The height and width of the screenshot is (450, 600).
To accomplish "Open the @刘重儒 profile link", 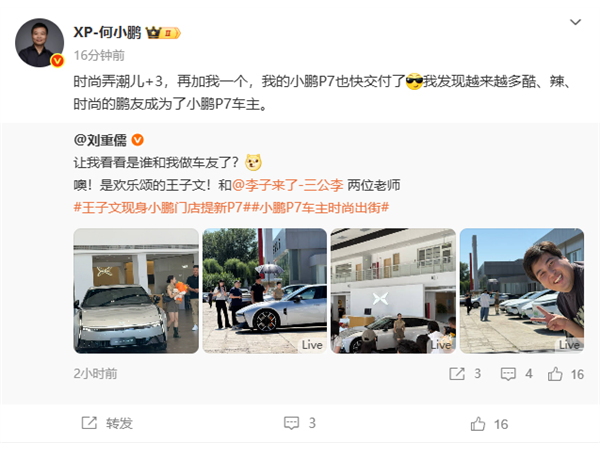I will (100, 140).
